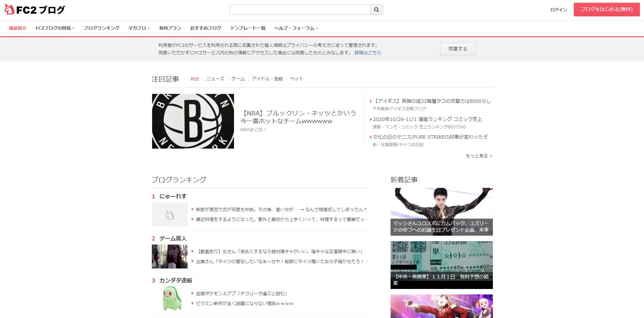Expand ヘルプ・フォーラム dropdown menu
The image size is (644, 318).
click(x=296, y=28)
